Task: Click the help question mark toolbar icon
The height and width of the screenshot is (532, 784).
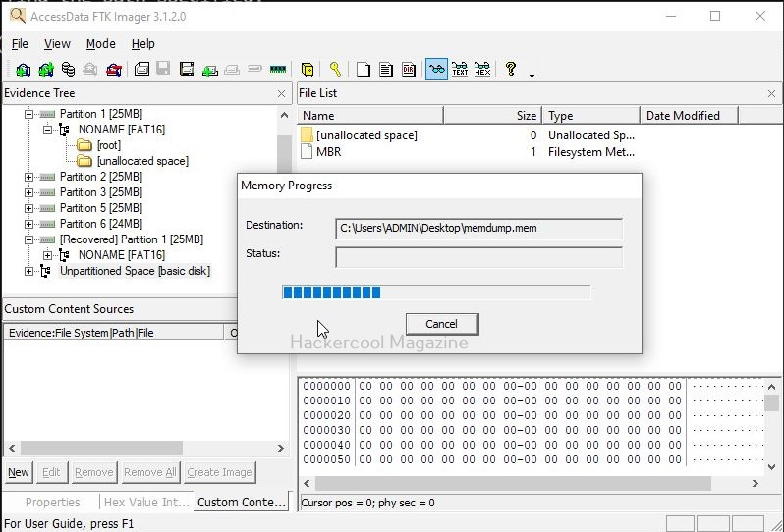Action: click(x=510, y=69)
